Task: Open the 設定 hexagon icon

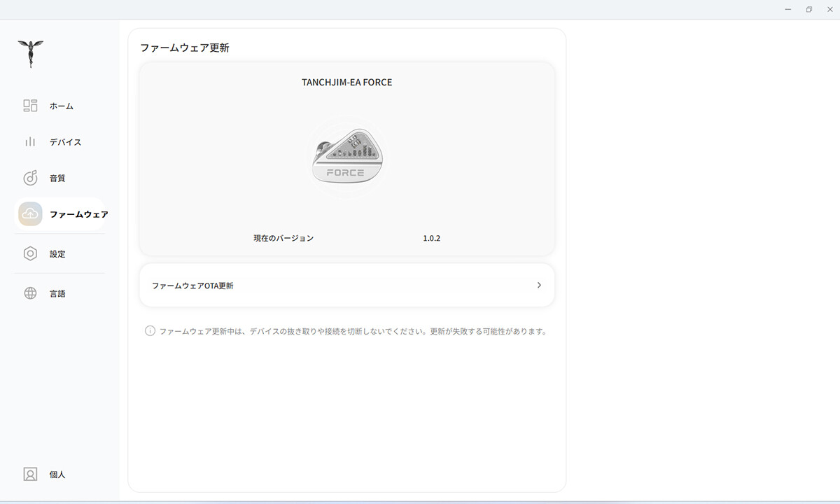Action: click(30, 254)
